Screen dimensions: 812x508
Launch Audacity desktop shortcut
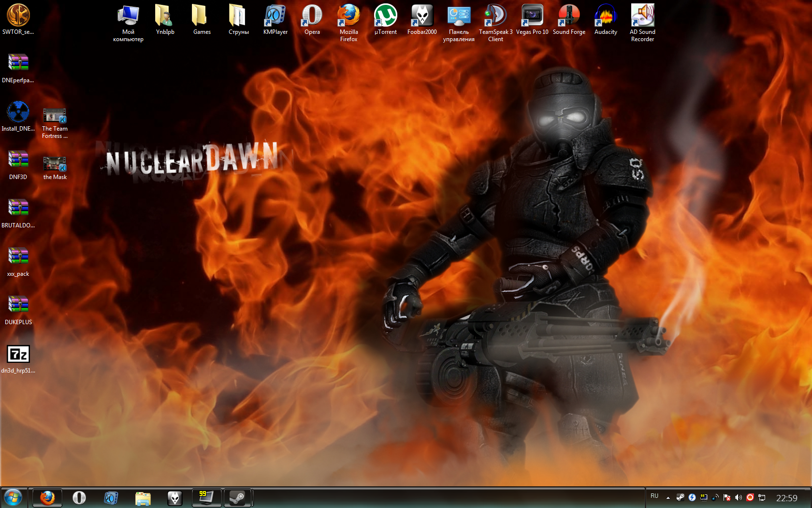(x=606, y=19)
